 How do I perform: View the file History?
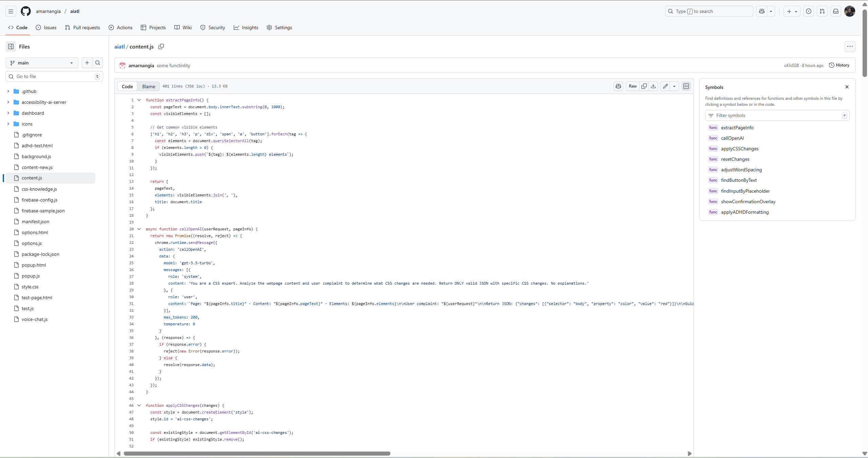click(839, 65)
